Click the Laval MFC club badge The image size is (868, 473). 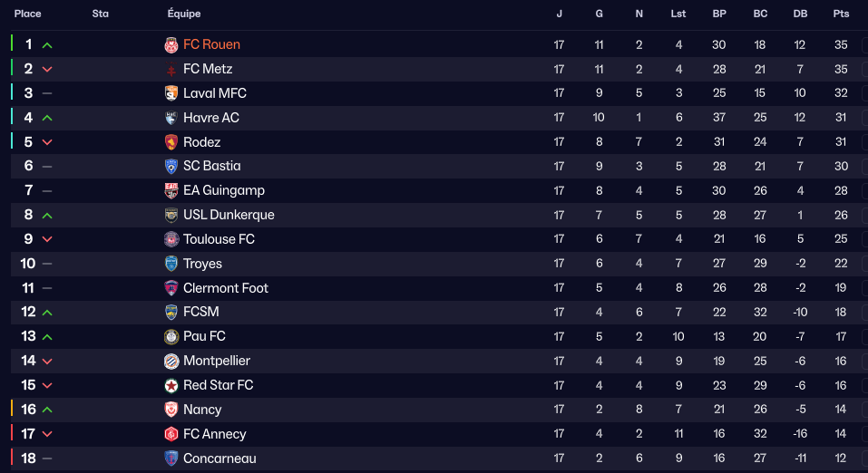(171, 93)
